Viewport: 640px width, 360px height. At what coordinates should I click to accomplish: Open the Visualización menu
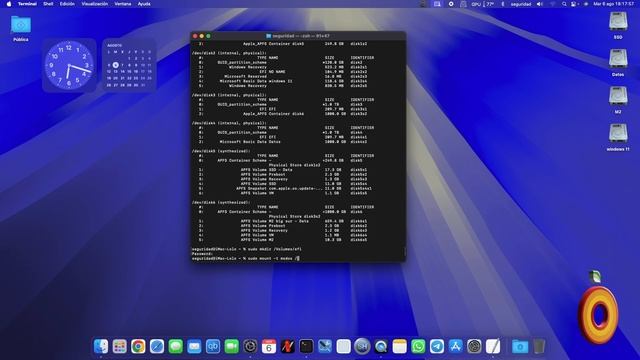click(95, 4)
